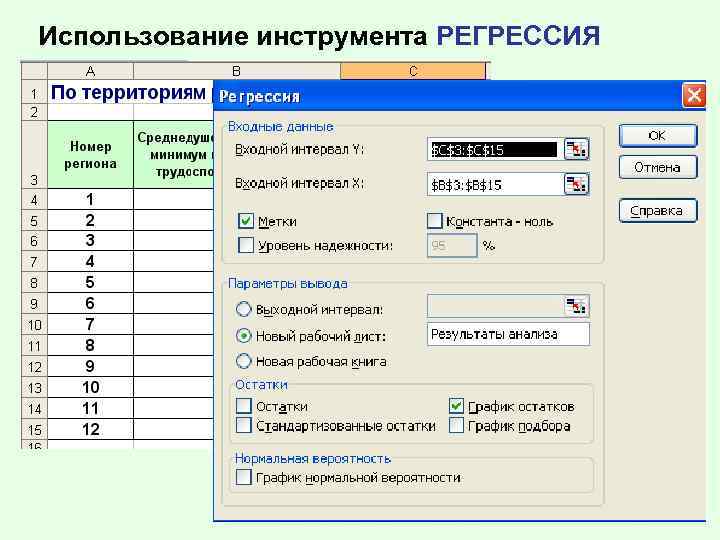Select row 10 header in spreadsheet

pyautogui.click(x=34, y=325)
